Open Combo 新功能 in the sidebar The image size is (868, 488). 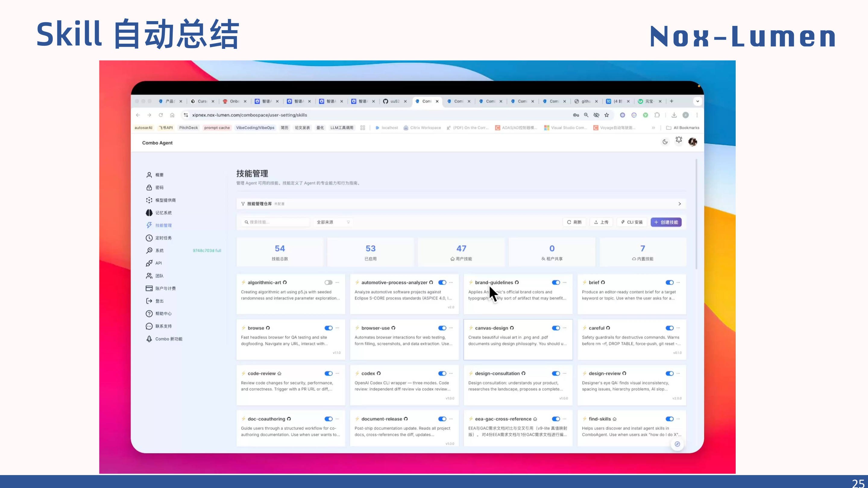tap(164, 339)
